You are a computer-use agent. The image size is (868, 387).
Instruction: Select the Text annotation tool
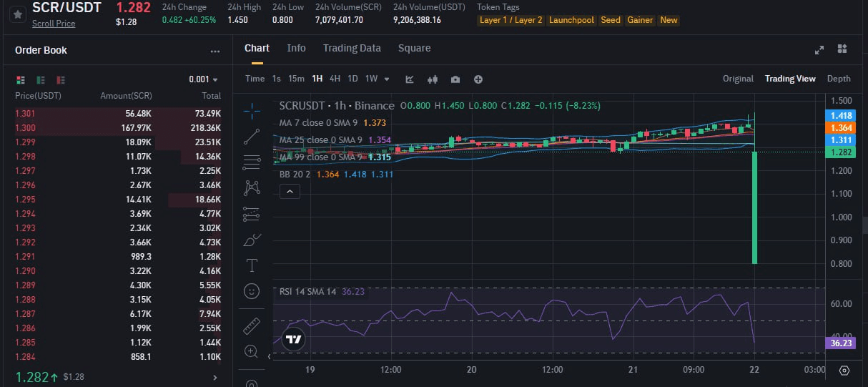pyautogui.click(x=252, y=265)
